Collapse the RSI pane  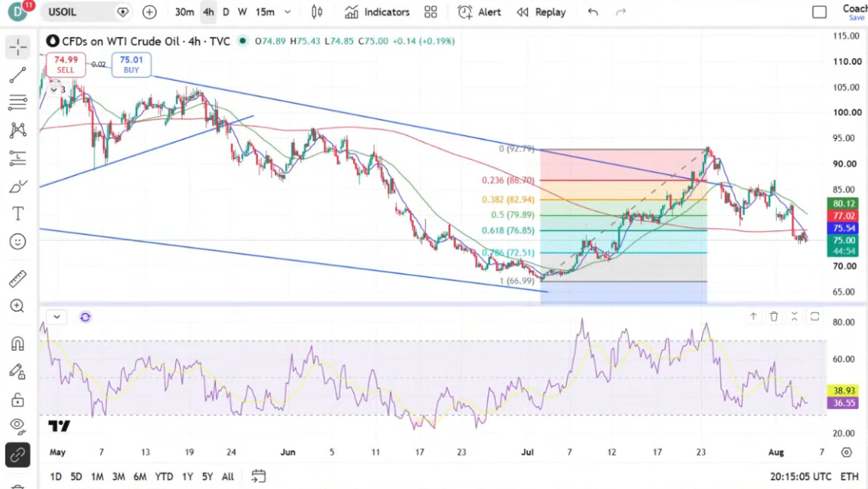[794, 316]
